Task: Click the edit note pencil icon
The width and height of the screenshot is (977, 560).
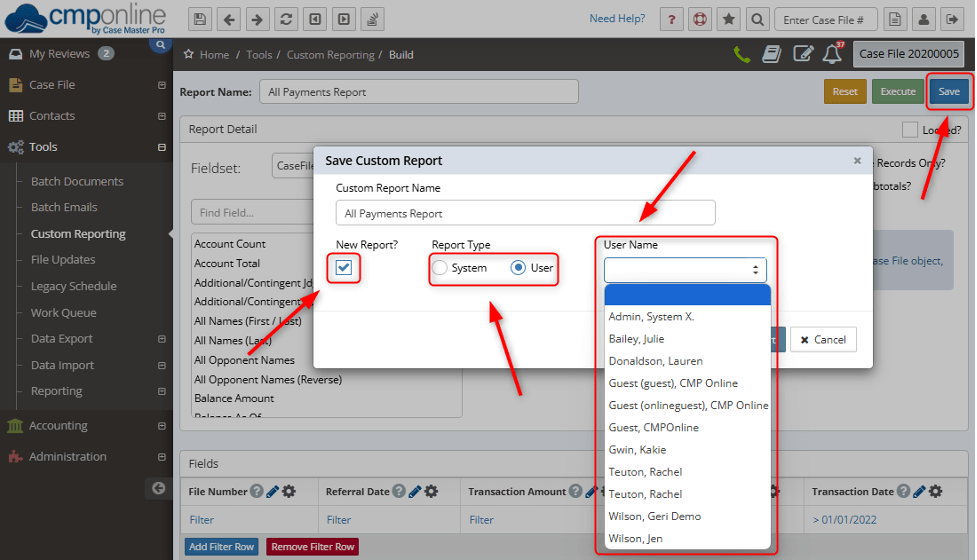Action: [803, 54]
